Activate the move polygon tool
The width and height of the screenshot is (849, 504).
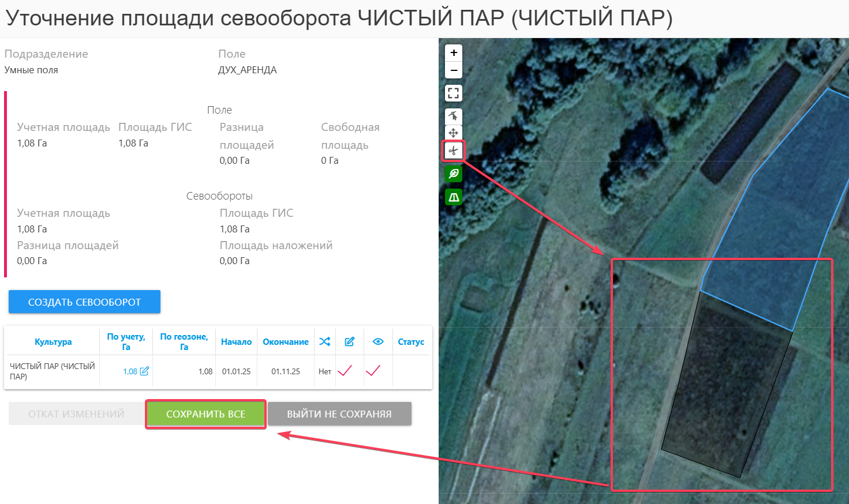coord(454,133)
